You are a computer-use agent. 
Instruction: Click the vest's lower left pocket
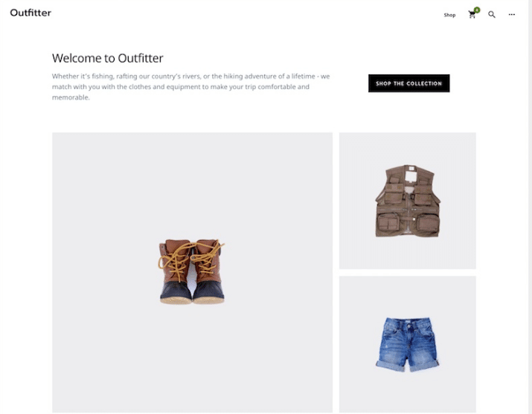(x=388, y=223)
